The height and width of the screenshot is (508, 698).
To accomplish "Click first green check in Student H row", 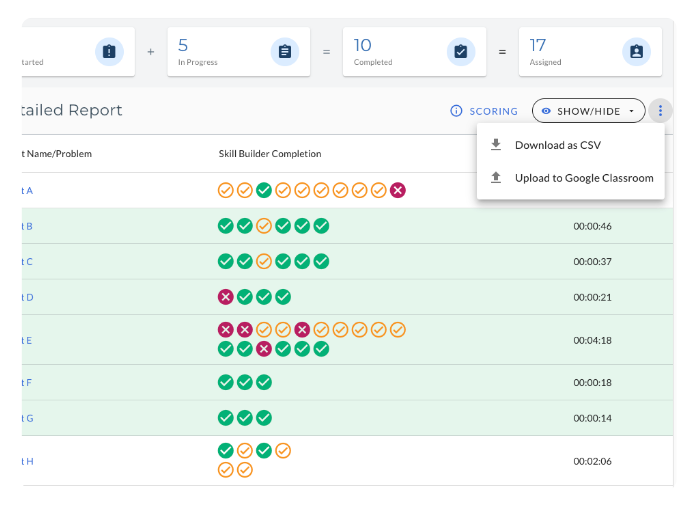I will tap(226, 451).
